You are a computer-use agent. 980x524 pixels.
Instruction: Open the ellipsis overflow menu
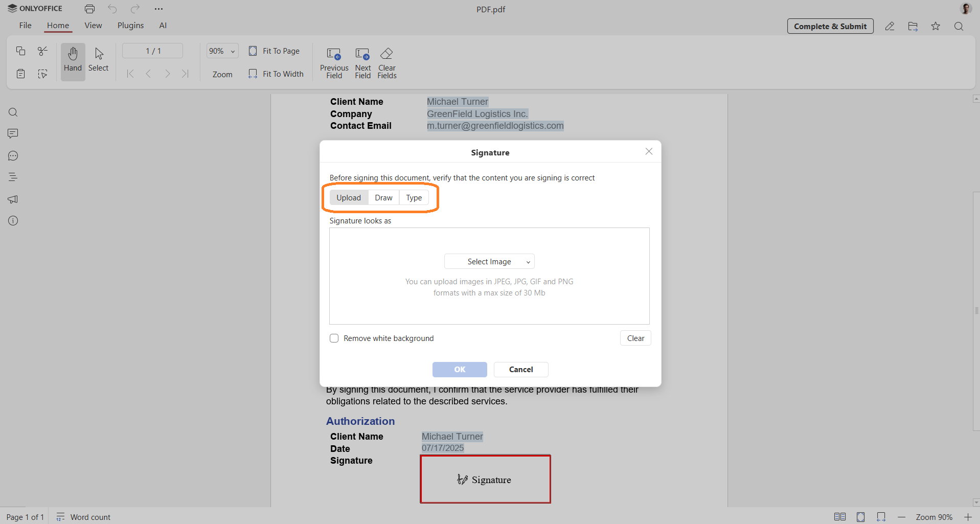(159, 9)
